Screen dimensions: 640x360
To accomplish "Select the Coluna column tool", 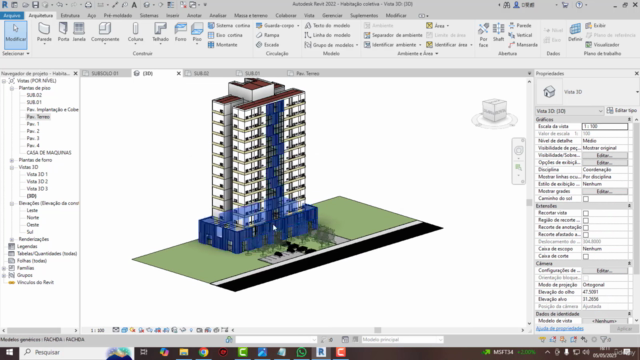I will [135, 33].
